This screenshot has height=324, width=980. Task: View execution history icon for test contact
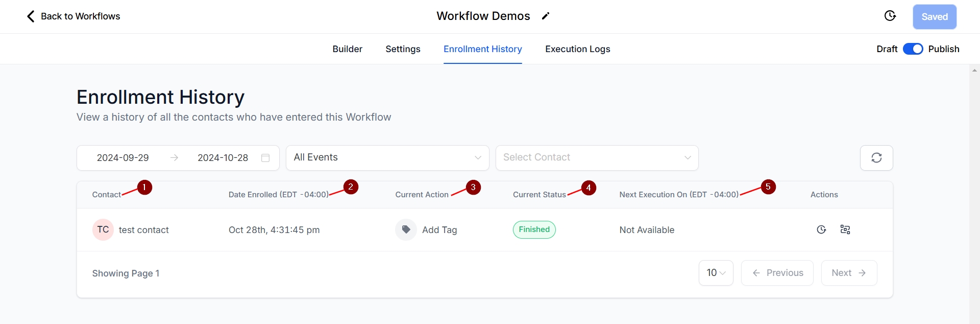pos(821,230)
